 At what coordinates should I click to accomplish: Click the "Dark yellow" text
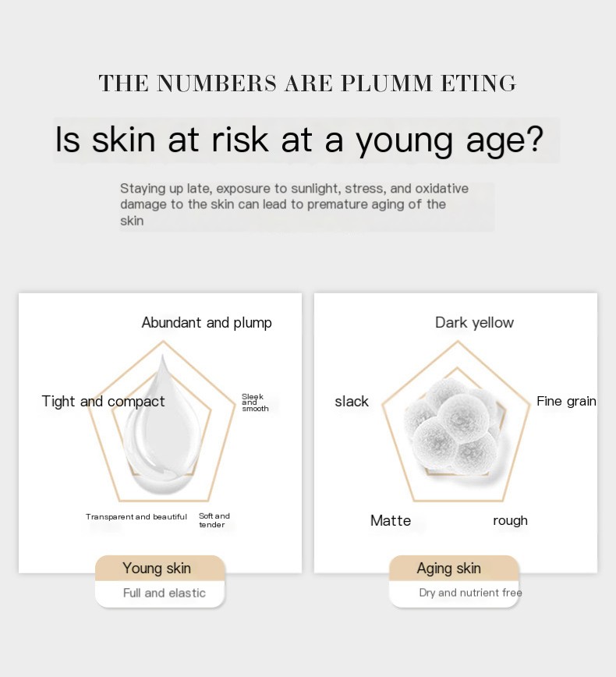(x=474, y=323)
